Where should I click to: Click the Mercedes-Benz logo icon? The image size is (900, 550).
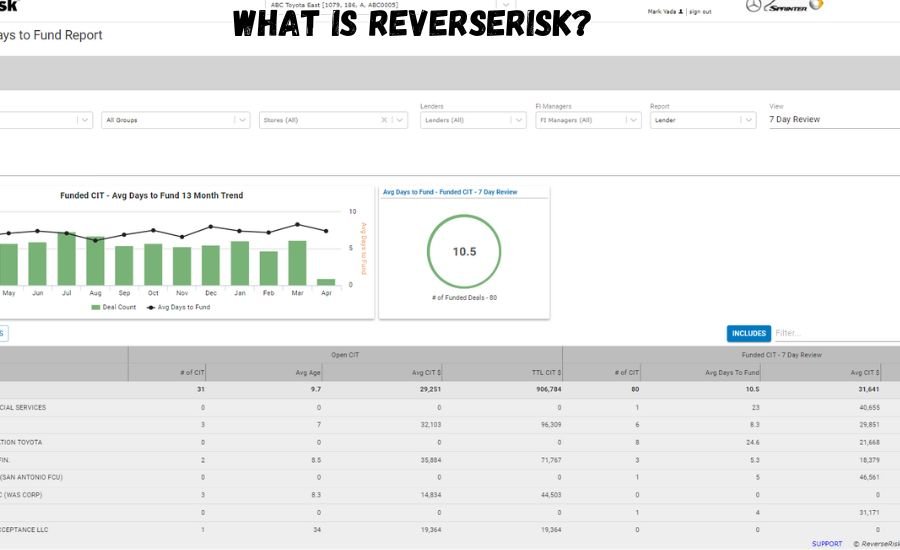(753, 6)
